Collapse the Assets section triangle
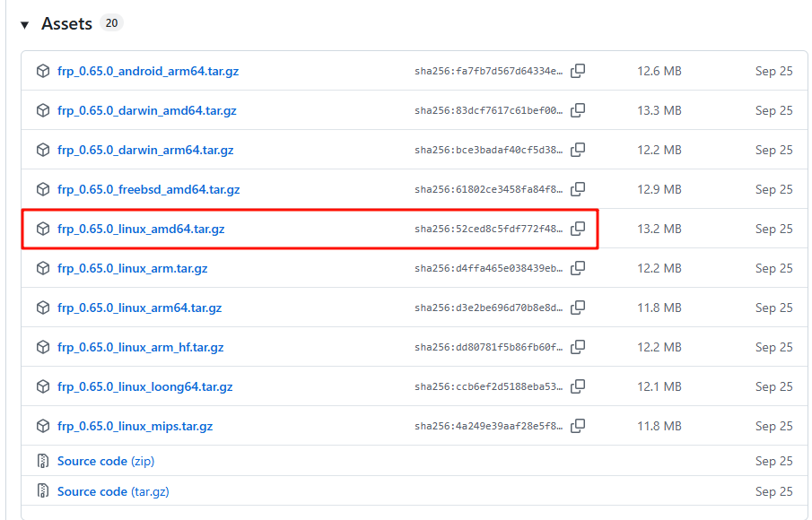This screenshot has height=520, width=812. tap(24, 25)
